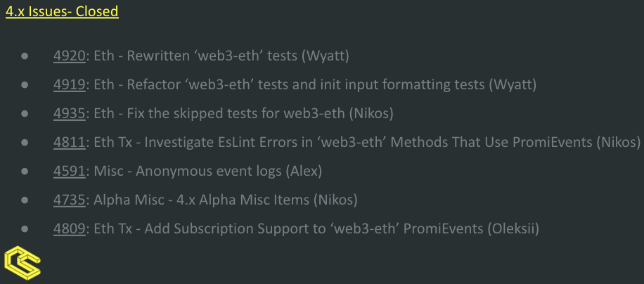Image resolution: width=644 pixels, height=284 pixels.
Task: Click the bullet point beside issue 4935
Action: coord(25,114)
